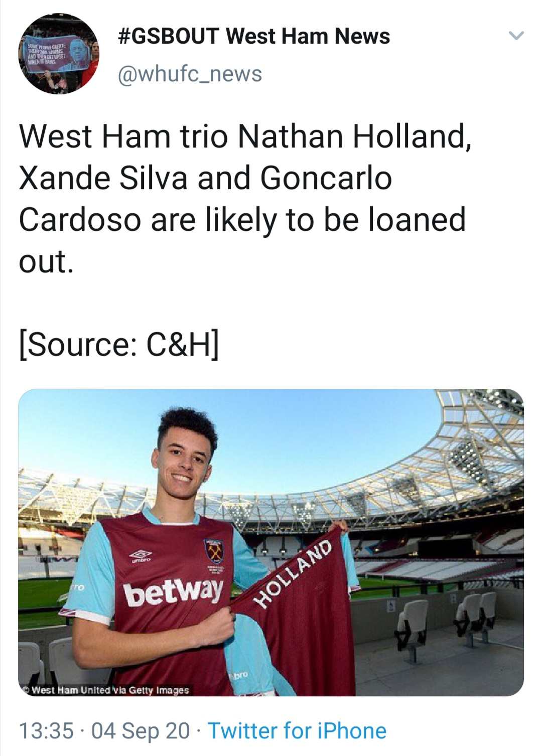Image resolution: width=542 pixels, height=756 pixels.
Task: Tap the West Ham via Getty Images caption
Action: click(106, 690)
